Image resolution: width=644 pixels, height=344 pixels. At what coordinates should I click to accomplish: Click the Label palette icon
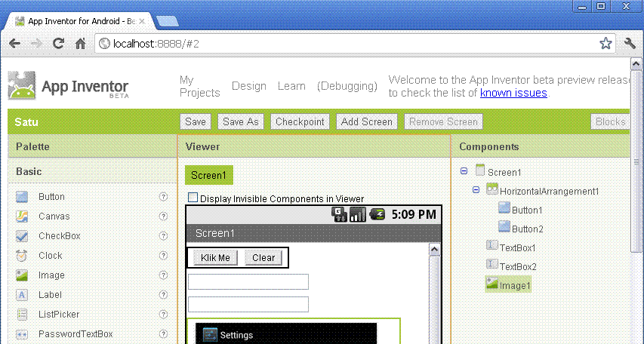point(22,295)
